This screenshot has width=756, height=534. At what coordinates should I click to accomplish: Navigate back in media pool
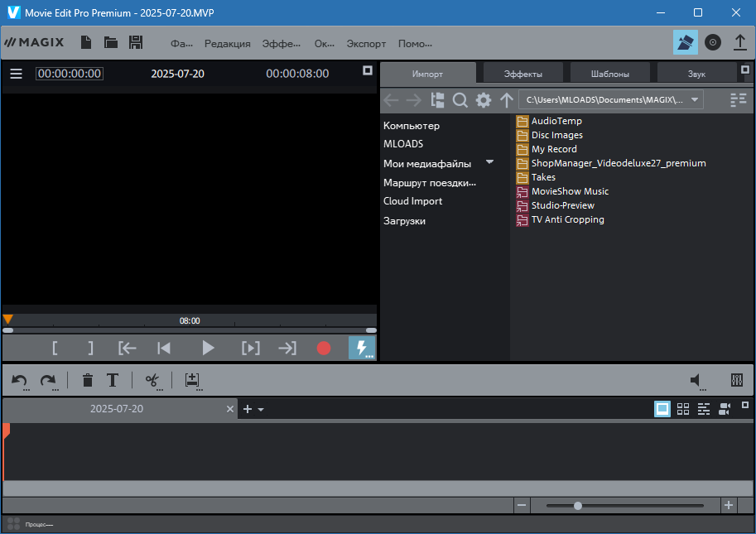pos(391,100)
